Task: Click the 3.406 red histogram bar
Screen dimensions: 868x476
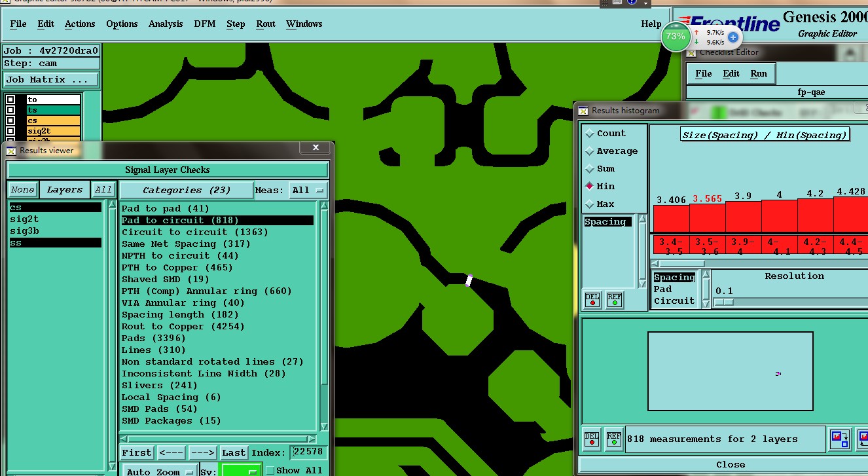Action: (x=671, y=219)
